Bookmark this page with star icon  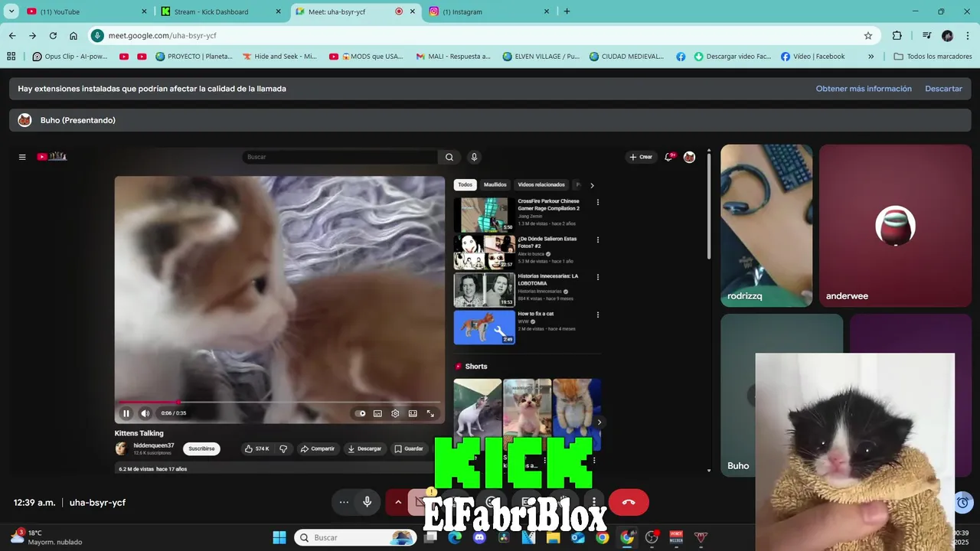point(868,35)
